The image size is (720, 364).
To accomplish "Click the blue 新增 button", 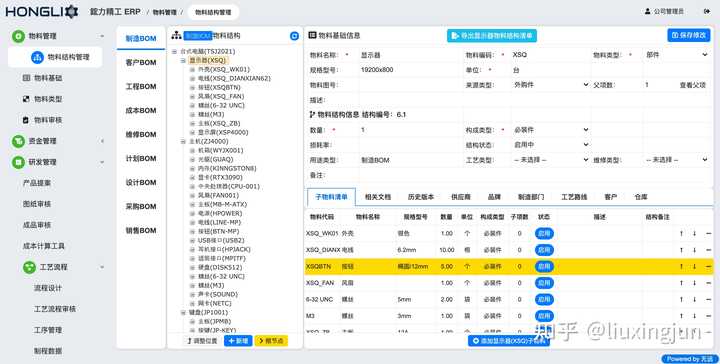I will 238,341.
